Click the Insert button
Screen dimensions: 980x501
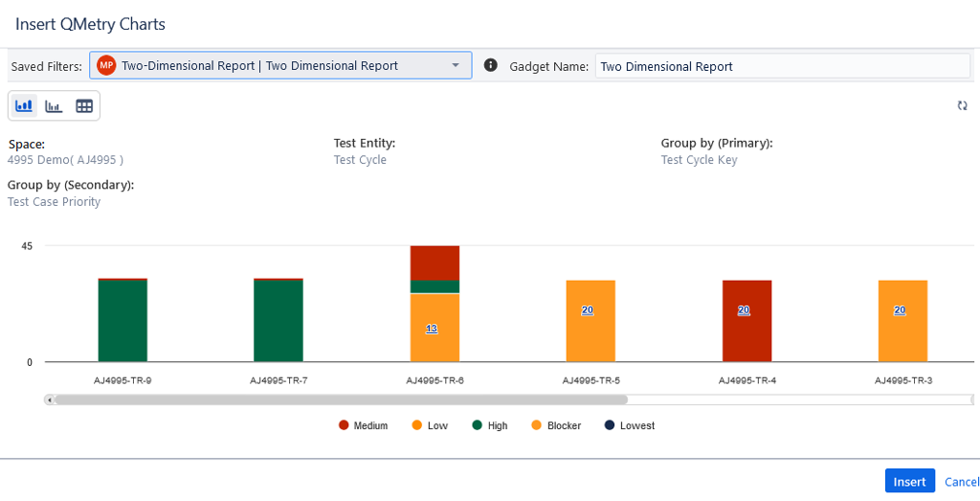pyautogui.click(x=909, y=482)
